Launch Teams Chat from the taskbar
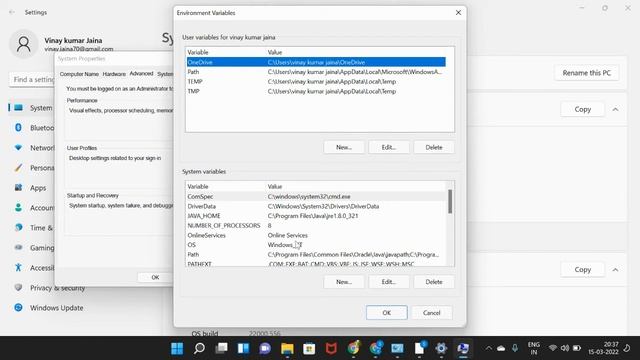This screenshot has width=640, height=360. (265, 348)
